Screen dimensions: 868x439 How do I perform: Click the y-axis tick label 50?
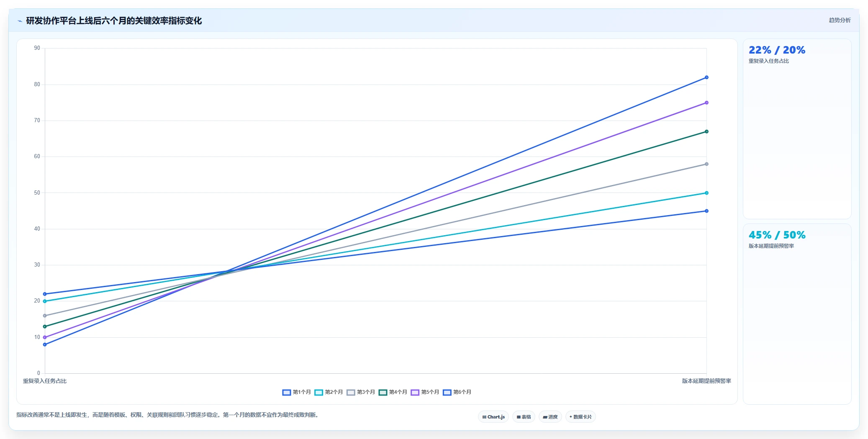(37, 193)
